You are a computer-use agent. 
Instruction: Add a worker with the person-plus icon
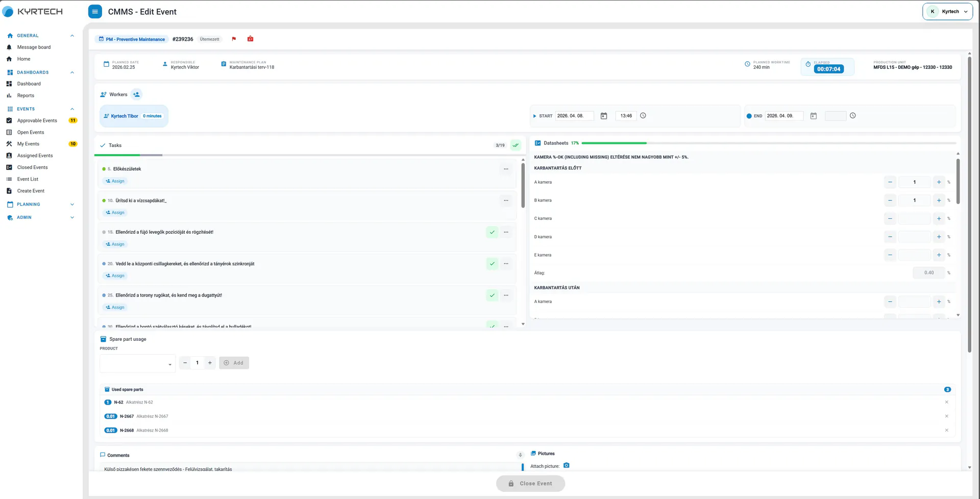[x=136, y=94]
